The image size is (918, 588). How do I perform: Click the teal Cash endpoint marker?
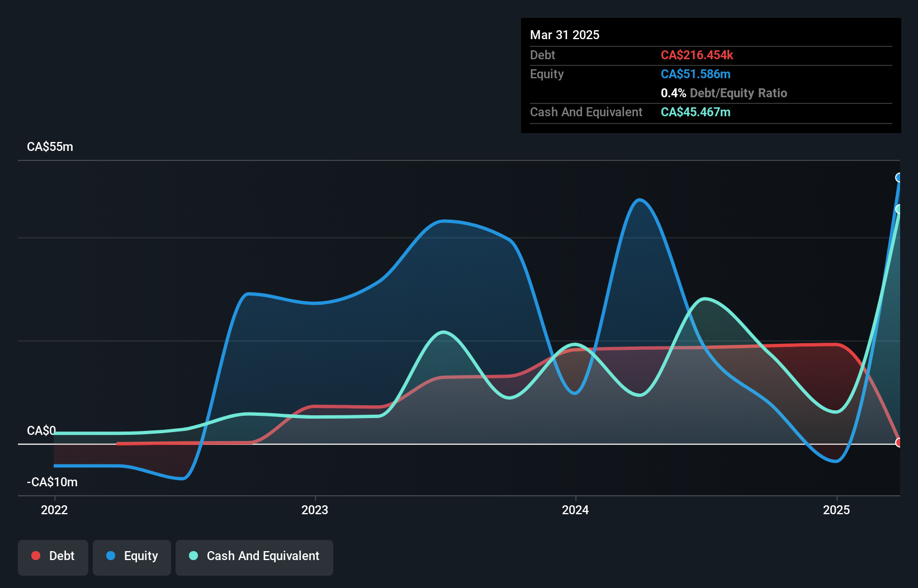tap(899, 209)
